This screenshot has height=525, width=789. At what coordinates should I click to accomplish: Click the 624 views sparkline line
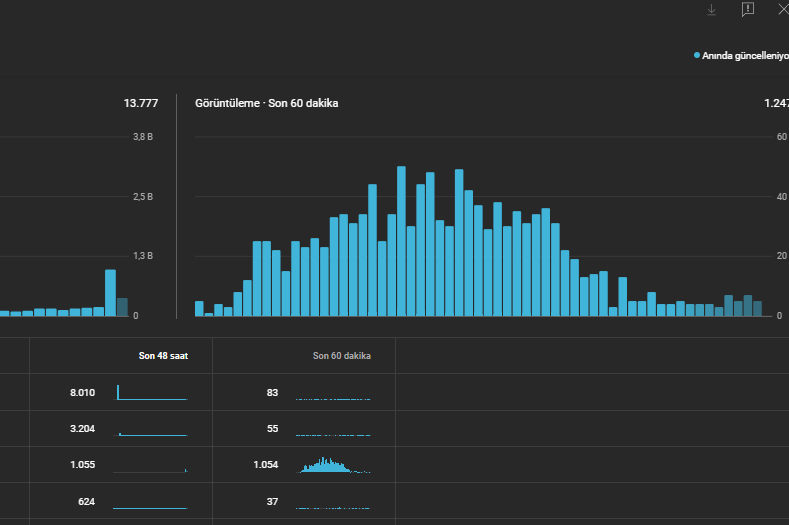(x=150, y=507)
